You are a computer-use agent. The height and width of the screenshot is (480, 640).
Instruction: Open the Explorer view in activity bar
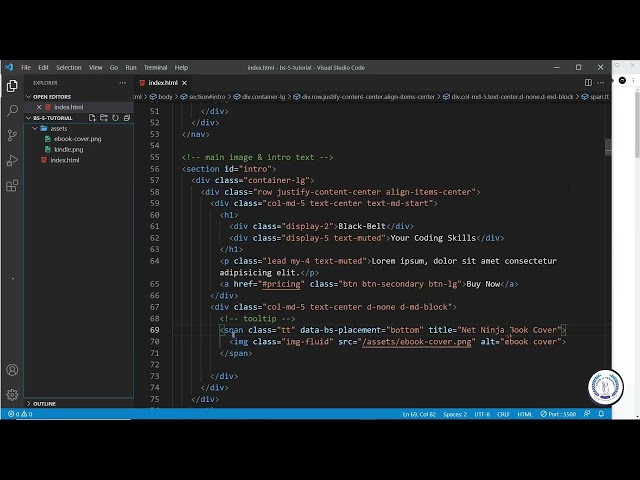[12, 86]
